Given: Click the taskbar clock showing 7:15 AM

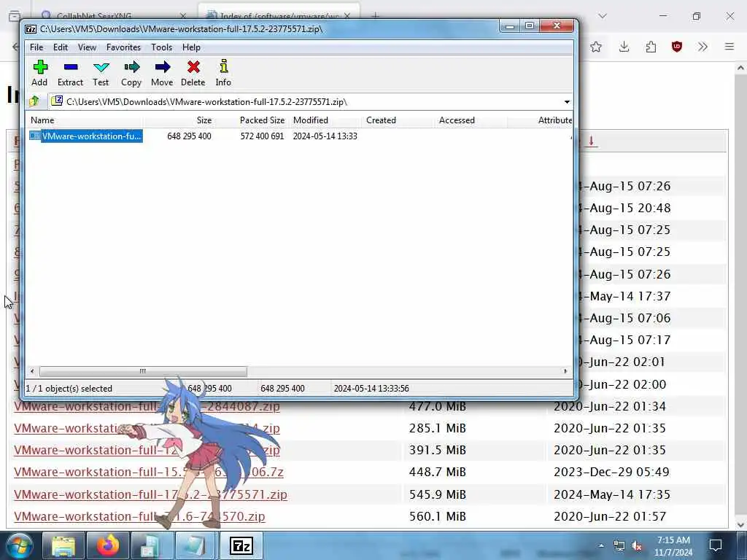Looking at the screenshot, I should 673,546.
